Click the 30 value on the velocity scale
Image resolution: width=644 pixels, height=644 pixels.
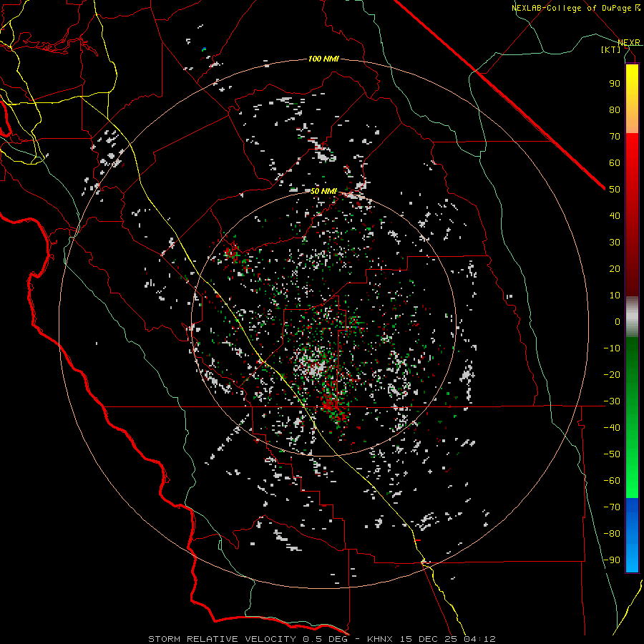(x=615, y=243)
